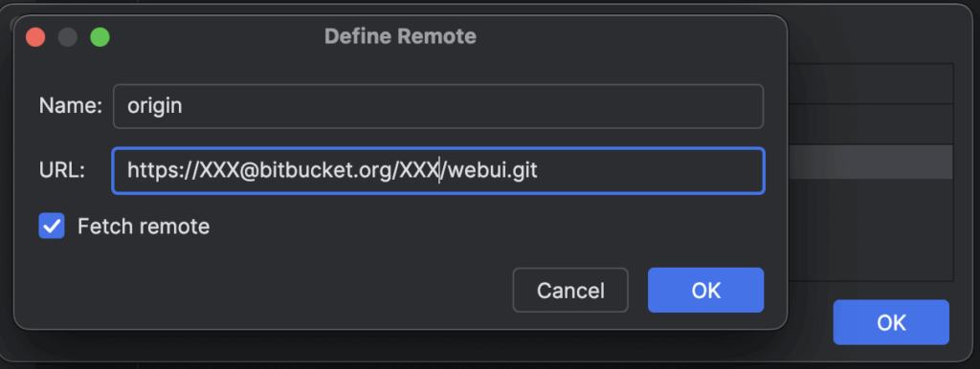Click the gray disabled minimize button
The width and height of the screenshot is (980, 369).
point(68,37)
